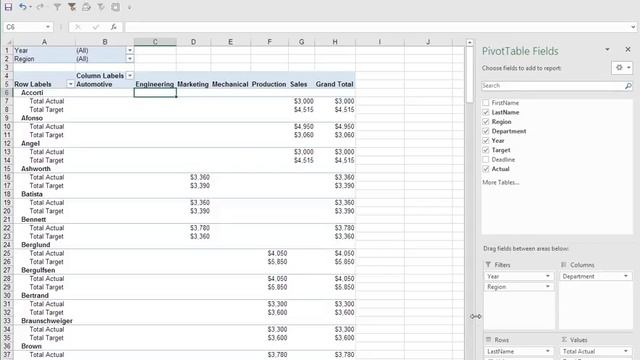The width and height of the screenshot is (640, 360).
Task: Click the Filters area funnel icon
Action: [x=488, y=264]
